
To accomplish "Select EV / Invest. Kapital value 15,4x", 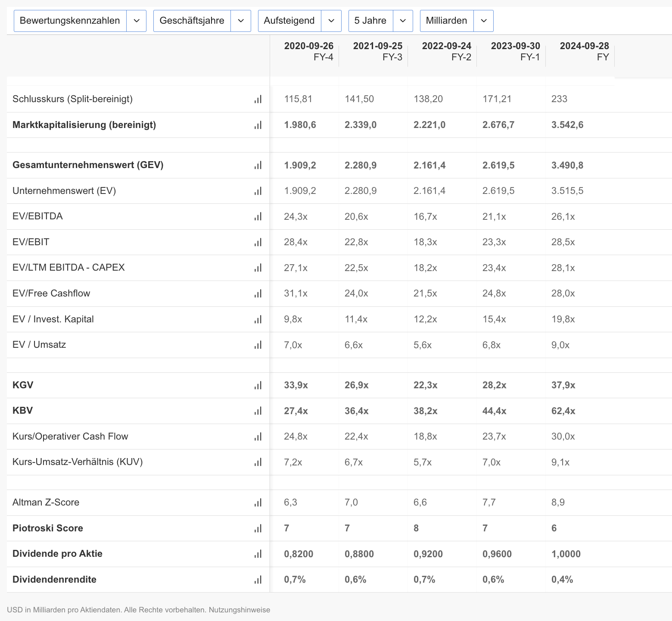I will [494, 319].
